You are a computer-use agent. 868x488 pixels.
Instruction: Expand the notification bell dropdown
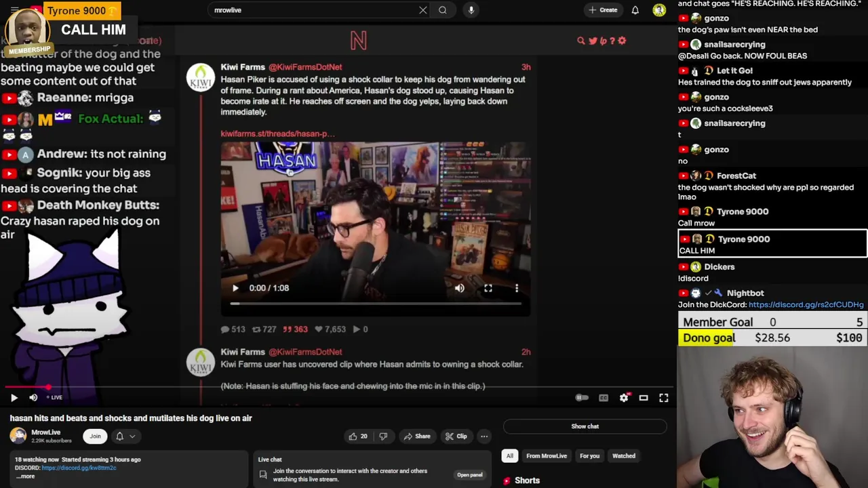[125, 436]
